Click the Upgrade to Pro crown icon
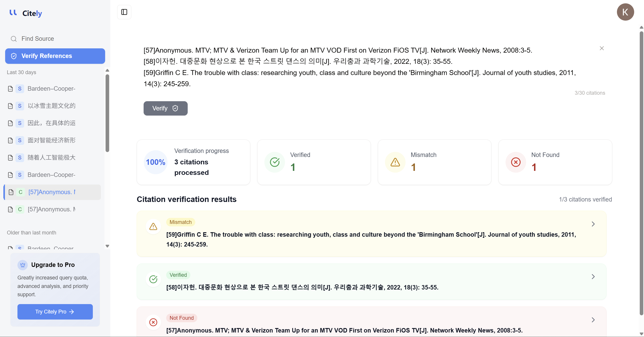The height and width of the screenshot is (337, 644). point(23,265)
